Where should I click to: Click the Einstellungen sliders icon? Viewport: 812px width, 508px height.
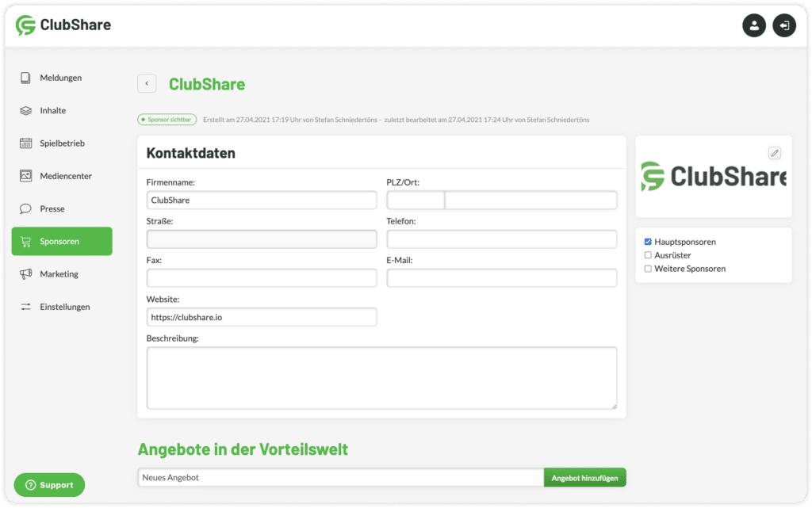click(x=25, y=307)
